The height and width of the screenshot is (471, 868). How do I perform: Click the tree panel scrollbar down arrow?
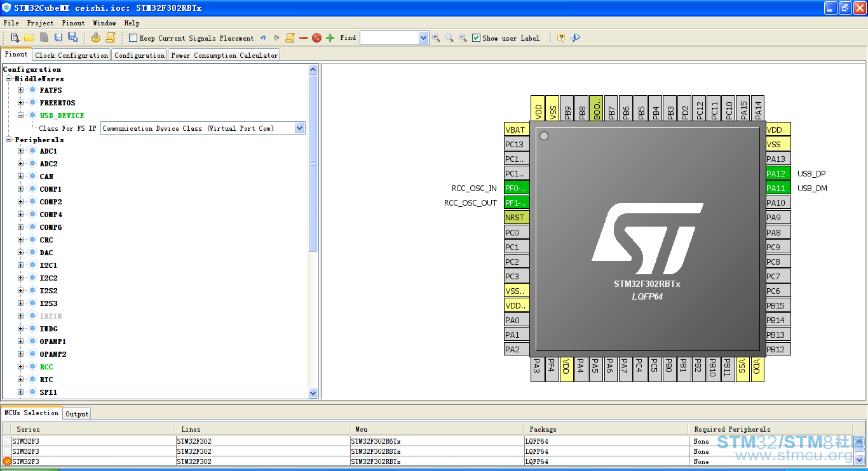pyautogui.click(x=313, y=394)
